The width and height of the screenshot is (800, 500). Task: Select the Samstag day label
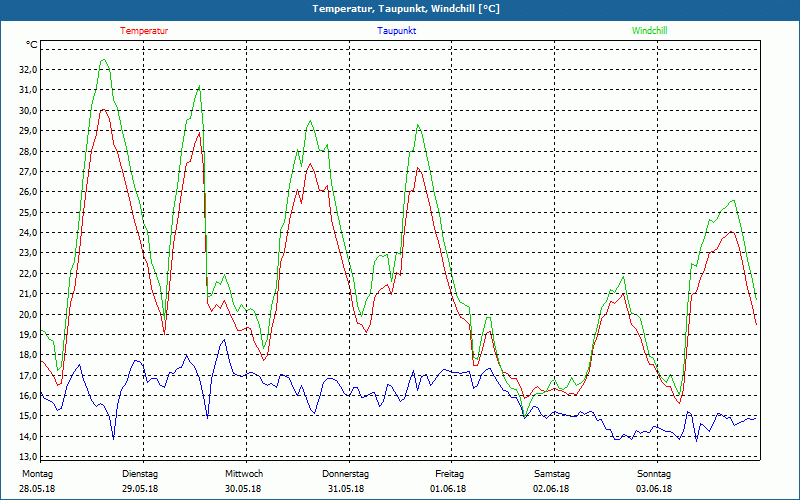tap(552, 474)
